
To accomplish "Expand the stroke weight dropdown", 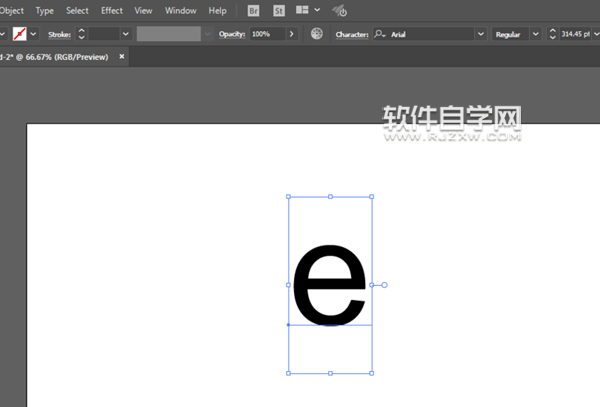I will (126, 34).
